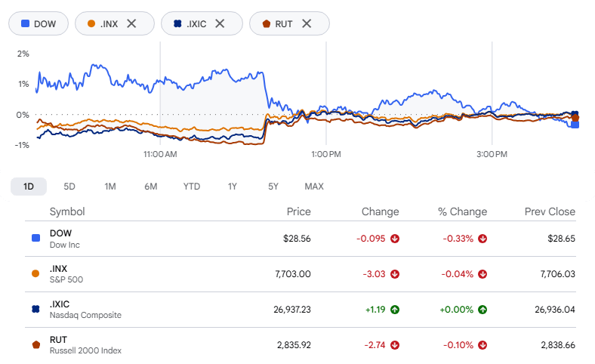This screenshot has height=364, width=595.
Task: Open the Nasdaq Composite row
Action: coord(301,310)
